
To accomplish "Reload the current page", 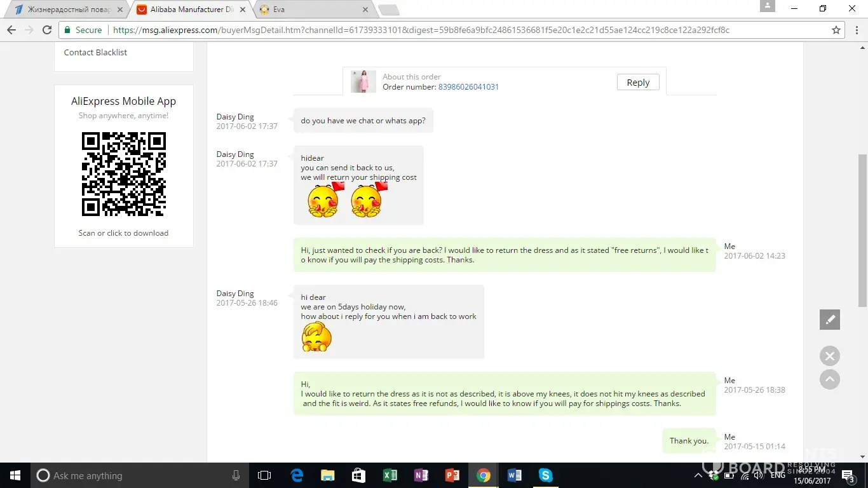I will pos(47,30).
